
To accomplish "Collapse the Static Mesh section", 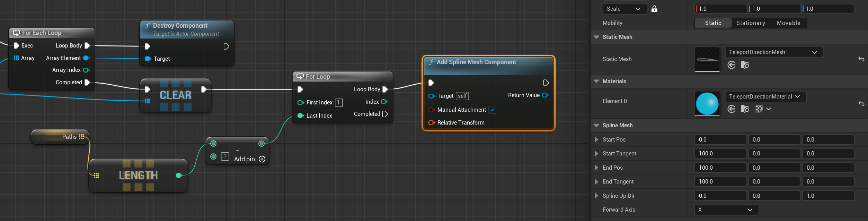I will [596, 37].
